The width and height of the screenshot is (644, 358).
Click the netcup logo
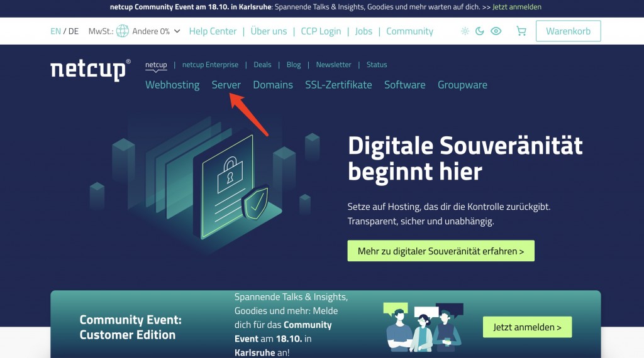click(91, 70)
